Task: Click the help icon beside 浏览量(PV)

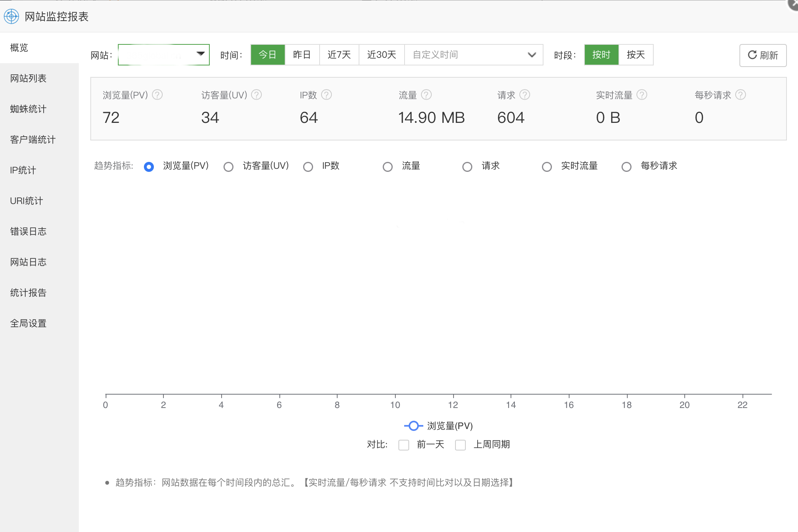Action: [157, 95]
